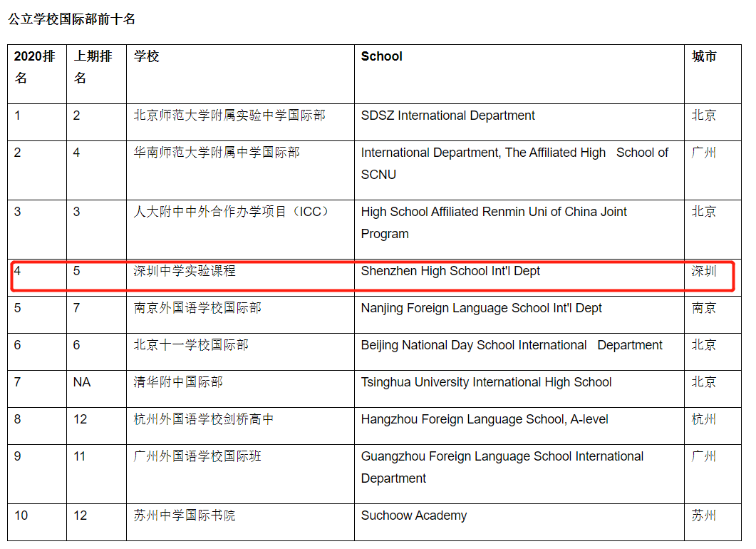
Task: Click Tsinghua University International High School
Action: pyautogui.click(x=486, y=382)
